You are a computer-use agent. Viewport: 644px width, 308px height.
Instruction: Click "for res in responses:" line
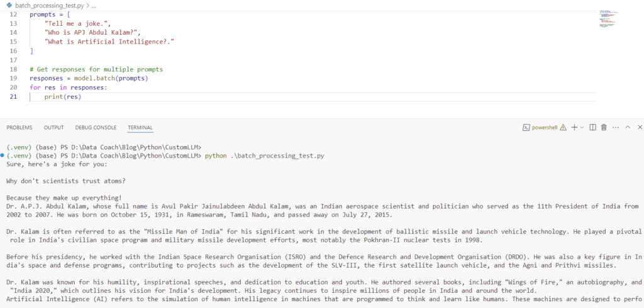tap(68, 87)
